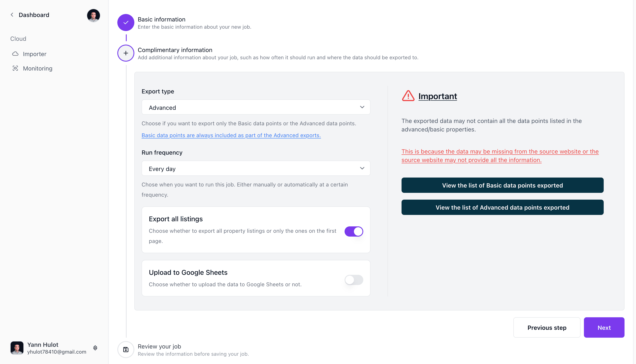Click the back chevron next to Dashboard
Image resolution: width=636 pixels, height=364 pixels.
coord(12,15)
